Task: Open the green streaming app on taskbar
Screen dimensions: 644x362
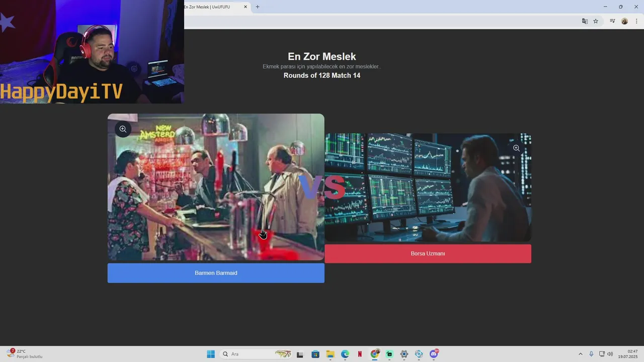Action: click(x=389, y=354)
